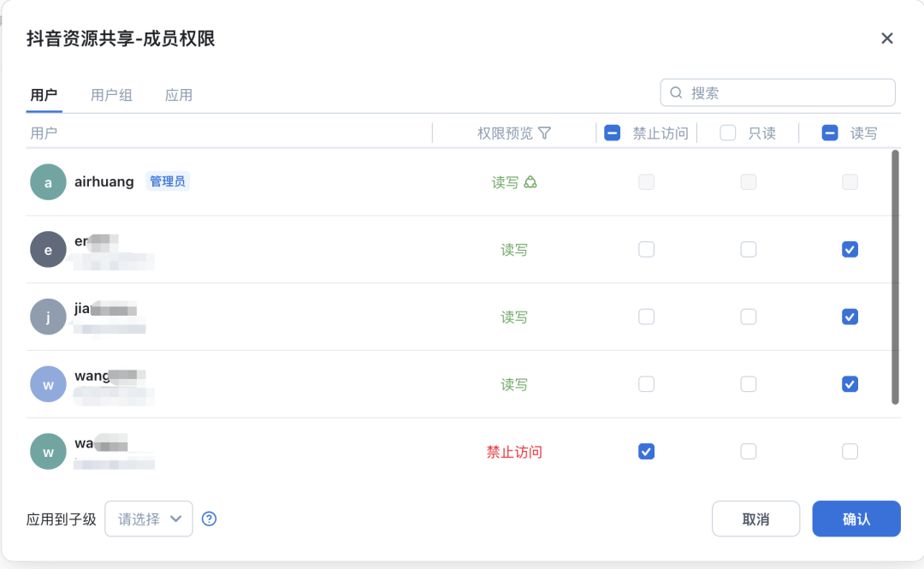Viewport: 924px width, 569px height.
Task: Click airhuang's avatar icon
Action: pos(48,182)
